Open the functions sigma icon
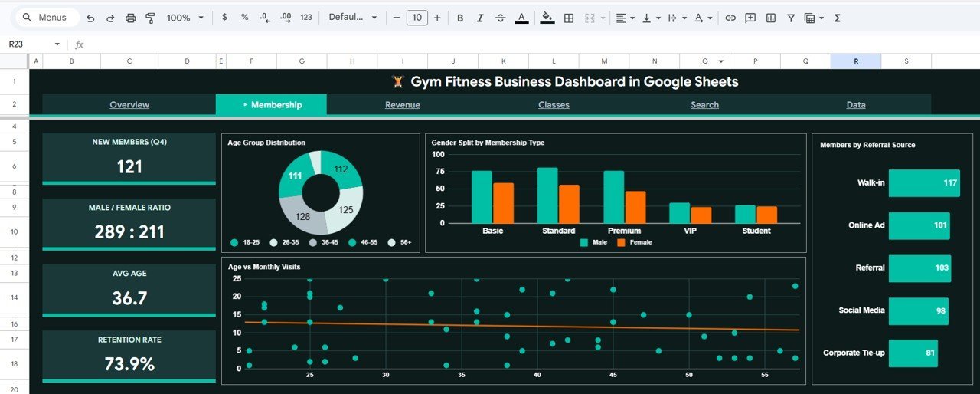This screenshot has width=980, height=394. pyautogui.click(x=838, y=18)
